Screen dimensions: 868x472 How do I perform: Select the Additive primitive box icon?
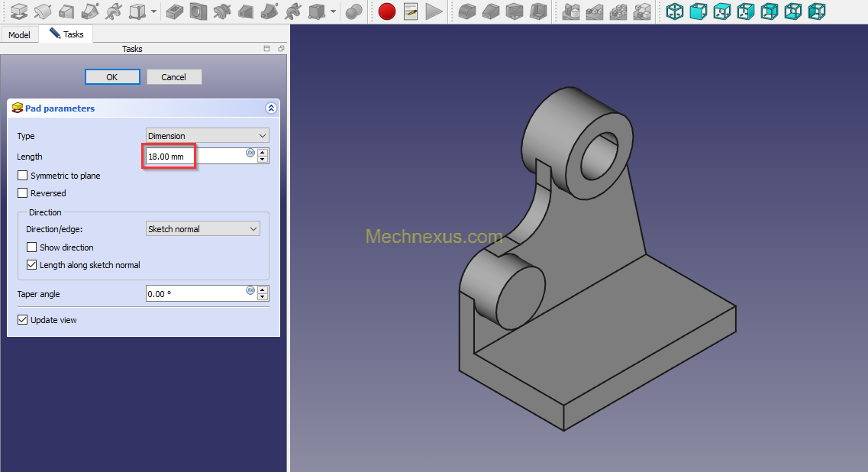(137, 11)
